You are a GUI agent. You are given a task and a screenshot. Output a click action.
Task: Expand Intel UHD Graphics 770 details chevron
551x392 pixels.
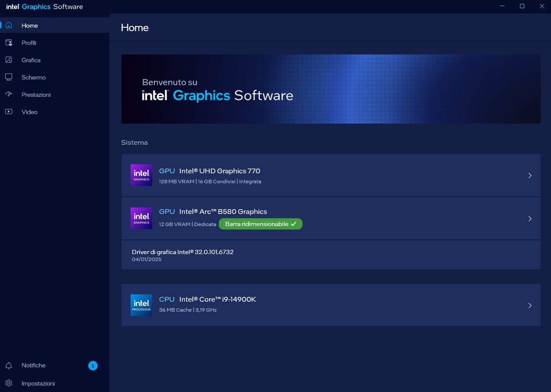tap(530, 175)
